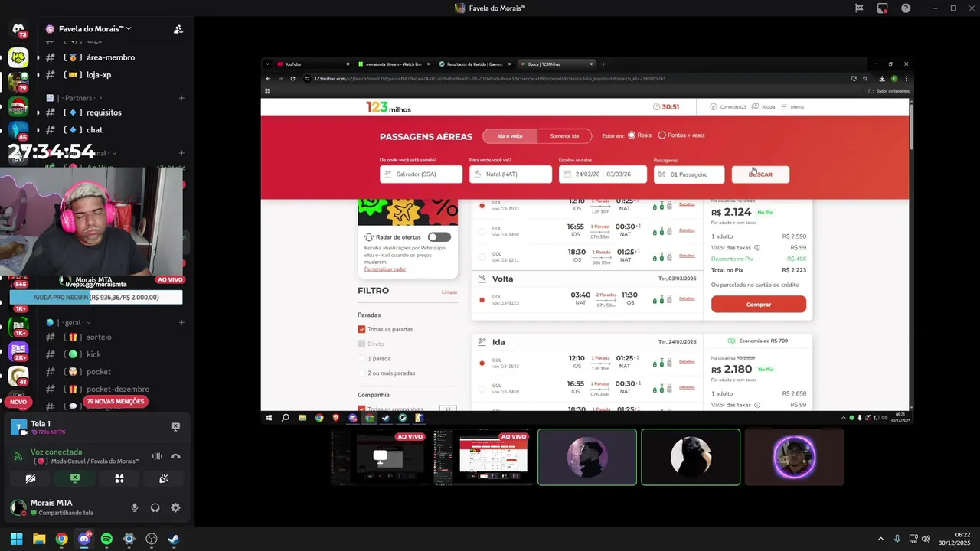Open a new browser tab with plus
Image resolution: width=980 pixels, height=551 pixels.
pos(603,64)
